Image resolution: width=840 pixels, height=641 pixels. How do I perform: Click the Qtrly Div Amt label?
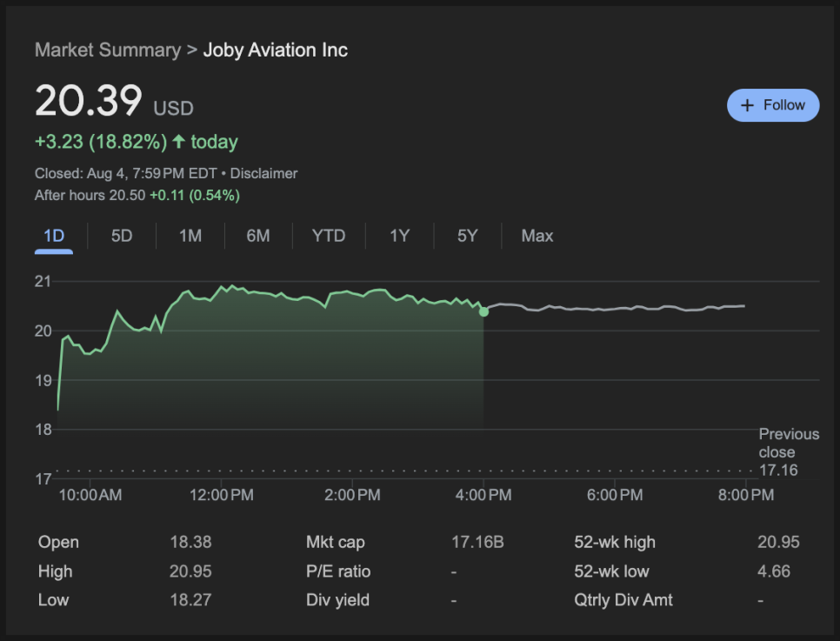[x=623, y=600]
